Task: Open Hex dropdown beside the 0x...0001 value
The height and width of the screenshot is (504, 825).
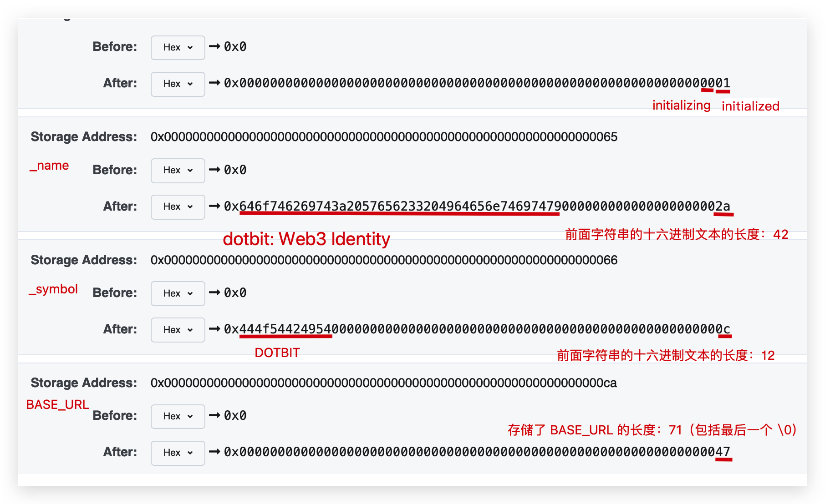Action: coord(178,84)
